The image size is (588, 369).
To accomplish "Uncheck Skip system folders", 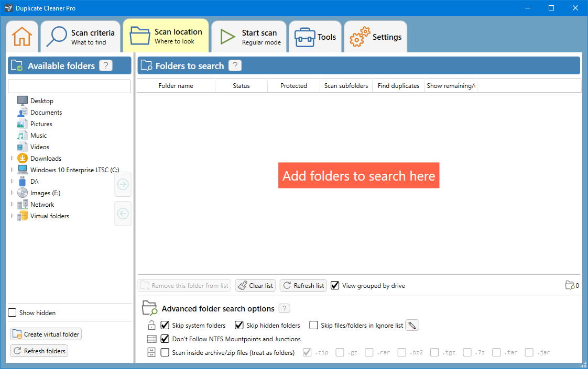I will pyautogui.click(x=165, y=325).
